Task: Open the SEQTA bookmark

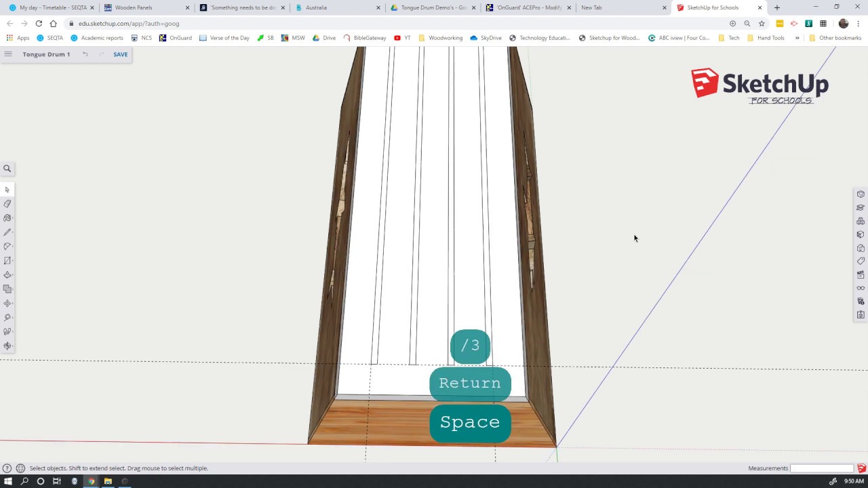Action: tap(50, 38)
